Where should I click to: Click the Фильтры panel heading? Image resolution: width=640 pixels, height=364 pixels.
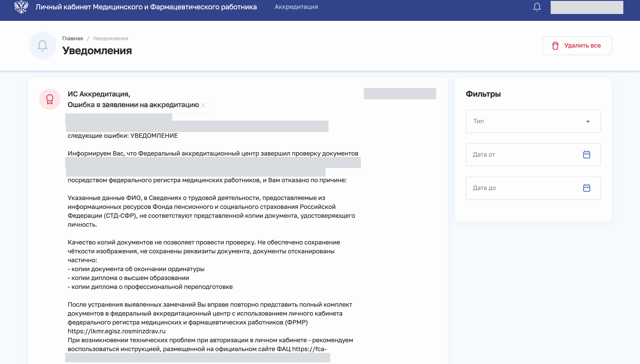click(x=483, y=94)
